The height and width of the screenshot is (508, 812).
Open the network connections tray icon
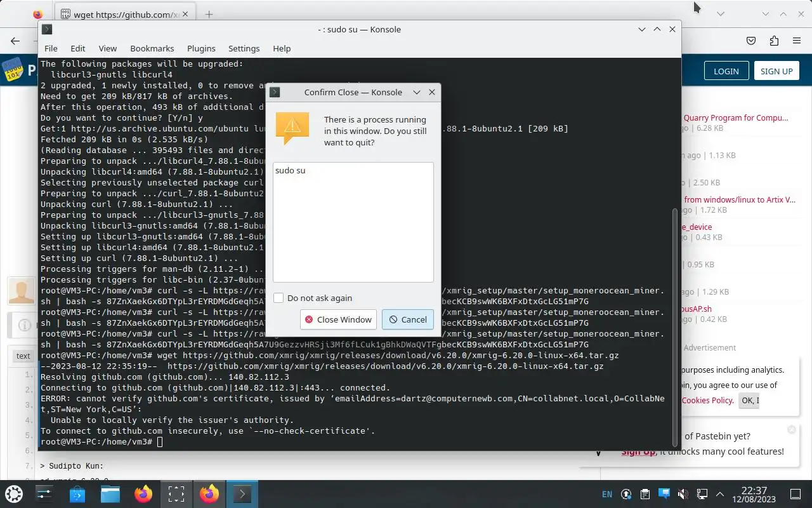click(702, 494)
